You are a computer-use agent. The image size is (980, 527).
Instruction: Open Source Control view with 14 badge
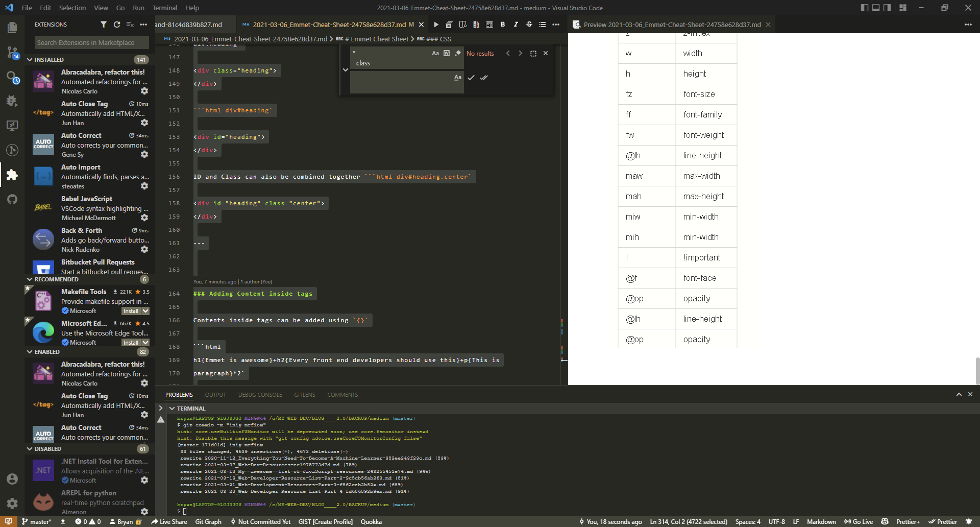tap(12, 52)
